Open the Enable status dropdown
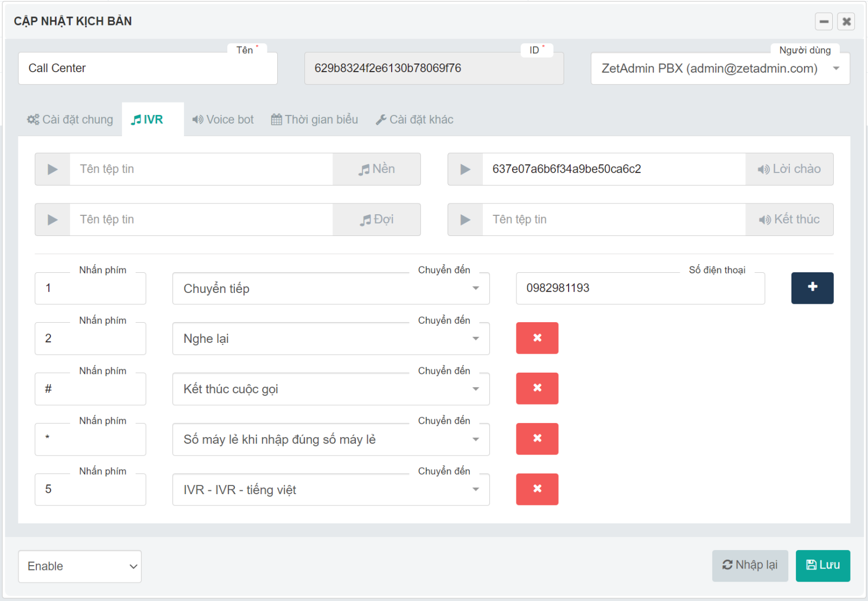Screen dimensions: 868x601 click(x=80, y=566)
